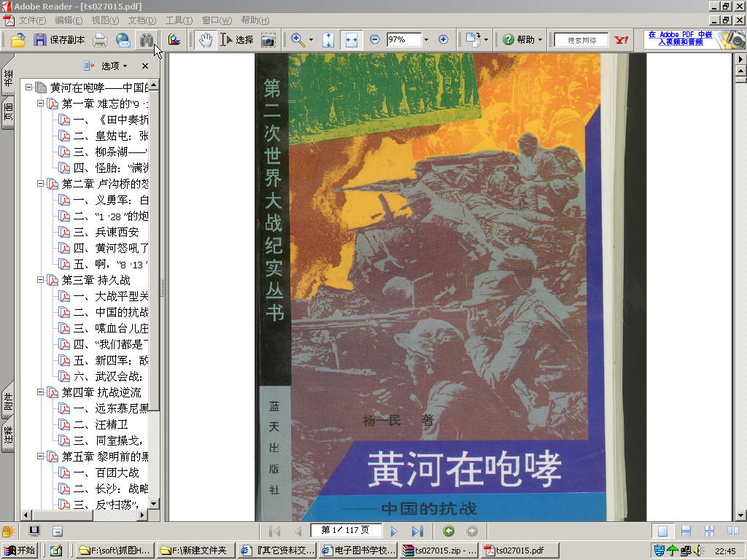Open the 编辑 menu
This screenshot has width=747, height=560.
(x=69, y=20)
